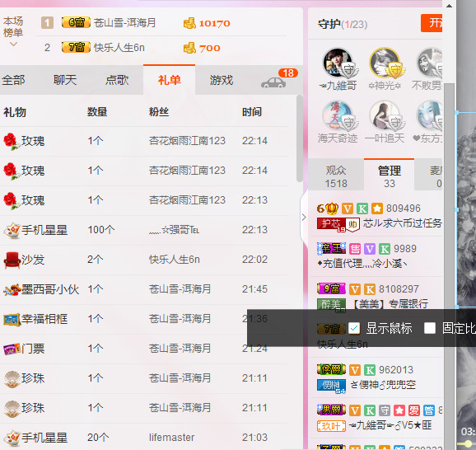Click the 男爵 badge in 九維哥 row
This screenshot has width=476, height=450.
331,410
